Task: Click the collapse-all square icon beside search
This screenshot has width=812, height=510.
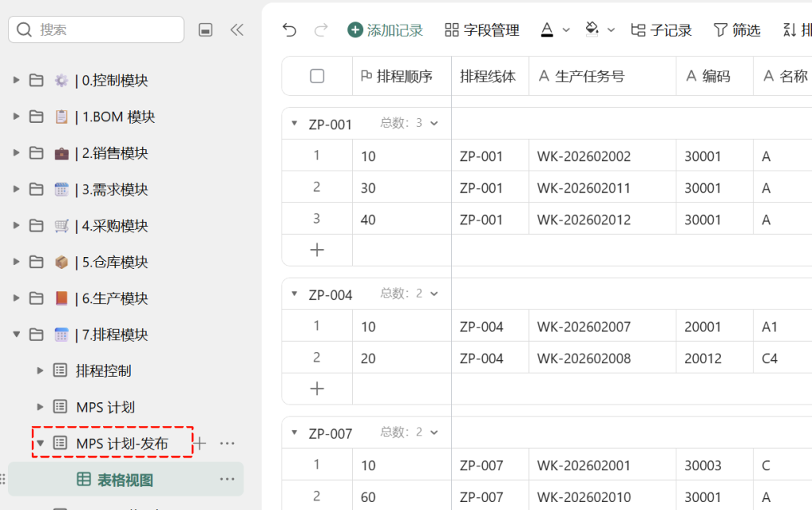Action: (205, 30)
